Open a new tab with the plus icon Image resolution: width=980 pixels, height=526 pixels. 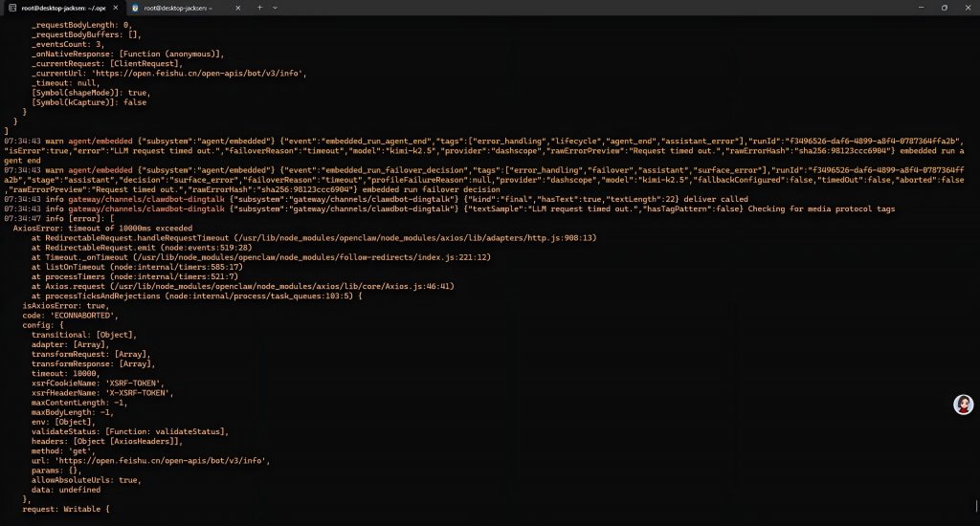259,8
